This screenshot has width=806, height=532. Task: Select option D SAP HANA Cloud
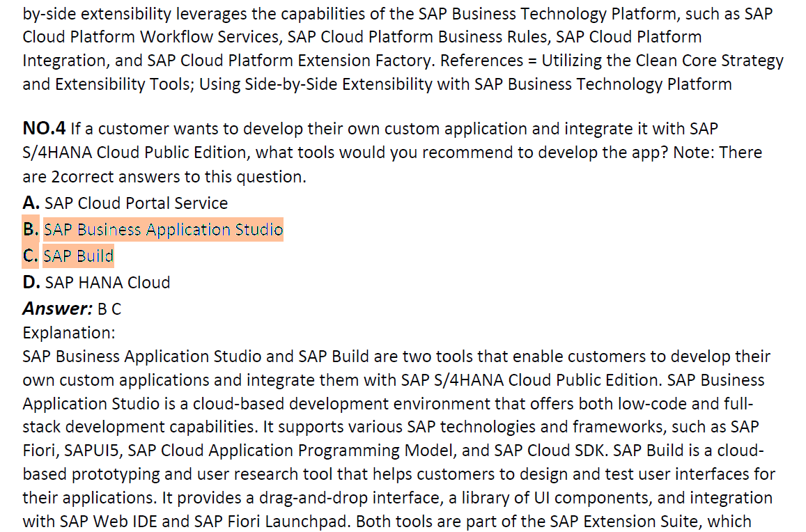96,282
